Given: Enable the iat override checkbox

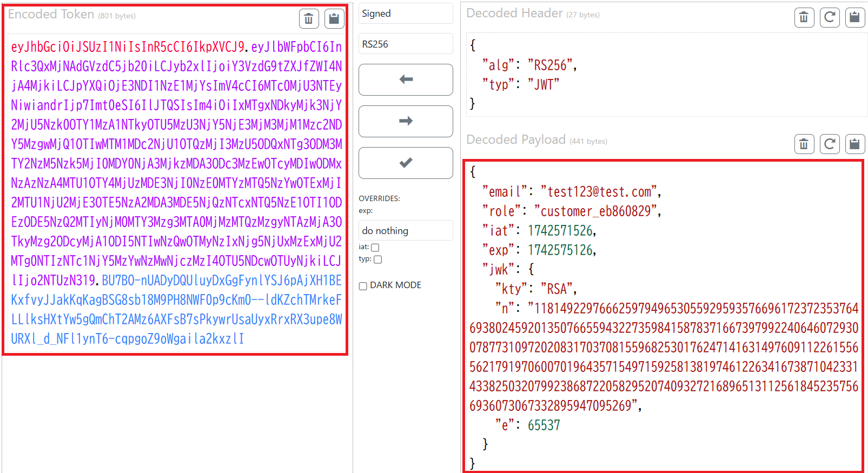Looking at the screenshot, I should coord(375,247).
